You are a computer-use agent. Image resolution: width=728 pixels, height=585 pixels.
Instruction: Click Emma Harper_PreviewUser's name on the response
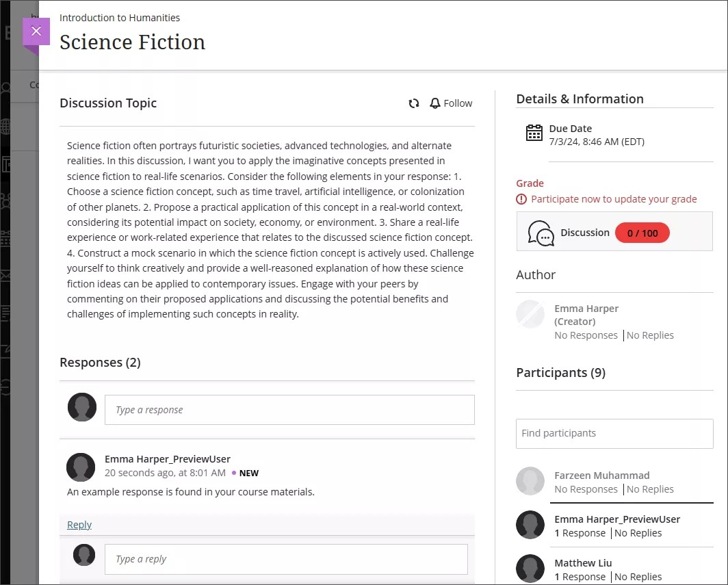click(168, 458)
